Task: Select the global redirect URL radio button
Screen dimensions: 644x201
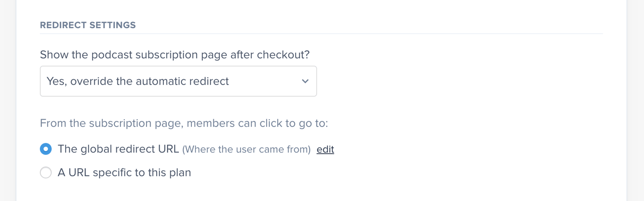Action: coord(46,149)
